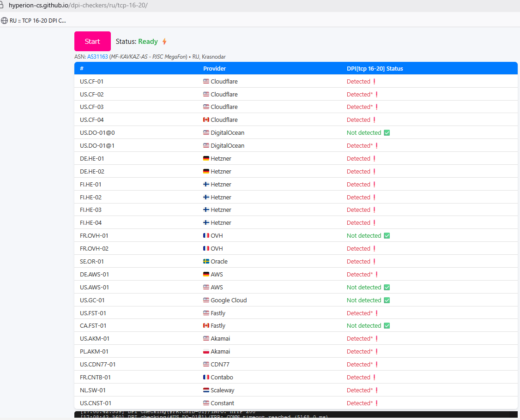This screenshot has height=420, width=520.
Task: Select the RU :: TCP 16-20 DPI tab
Action: coord(34,21)
